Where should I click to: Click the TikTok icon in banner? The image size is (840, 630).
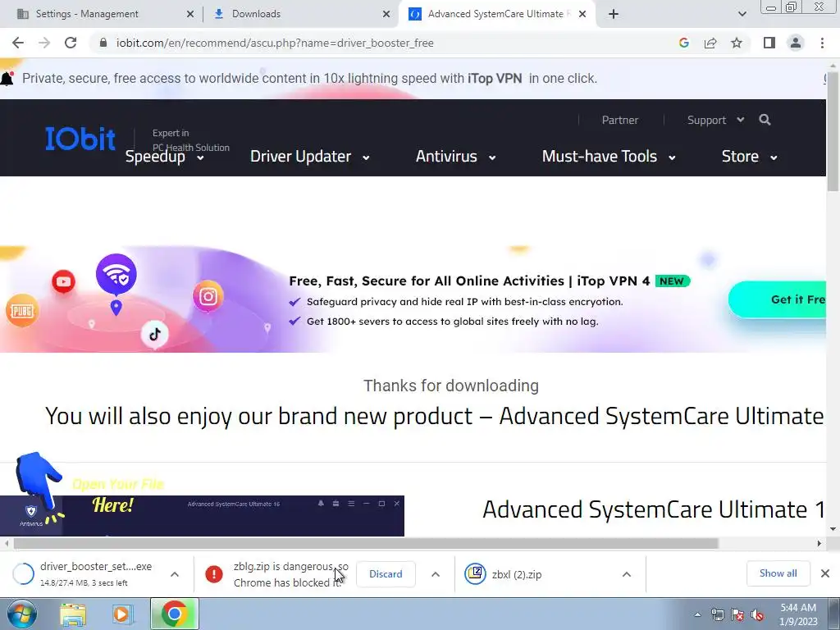tap(155, 335)
